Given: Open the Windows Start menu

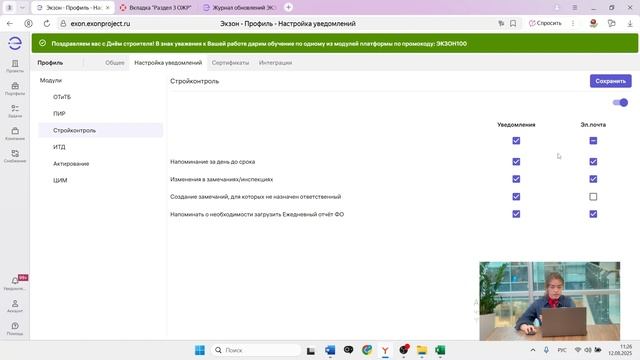Looking at the screenshot, I should pyautogui.click(x=200, y=350).
